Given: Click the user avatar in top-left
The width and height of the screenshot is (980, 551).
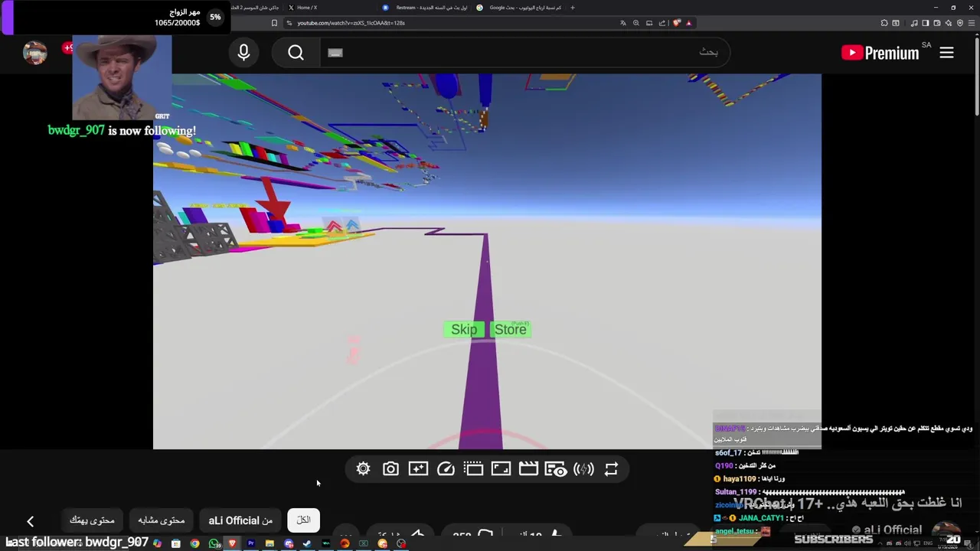Looking at the screenshot, I should pyautogui.click(x=35, y=52).
